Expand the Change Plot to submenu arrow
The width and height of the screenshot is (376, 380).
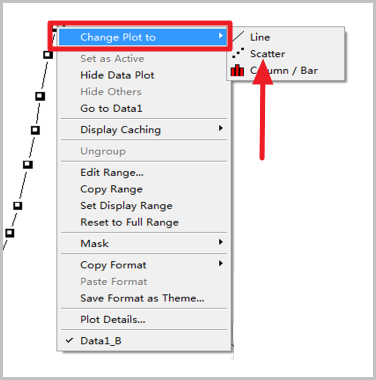tap(221, 35)
